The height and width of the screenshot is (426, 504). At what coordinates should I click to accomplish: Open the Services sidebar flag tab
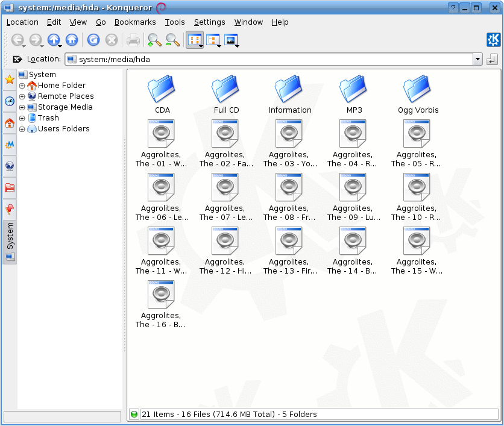pos(10,210)
